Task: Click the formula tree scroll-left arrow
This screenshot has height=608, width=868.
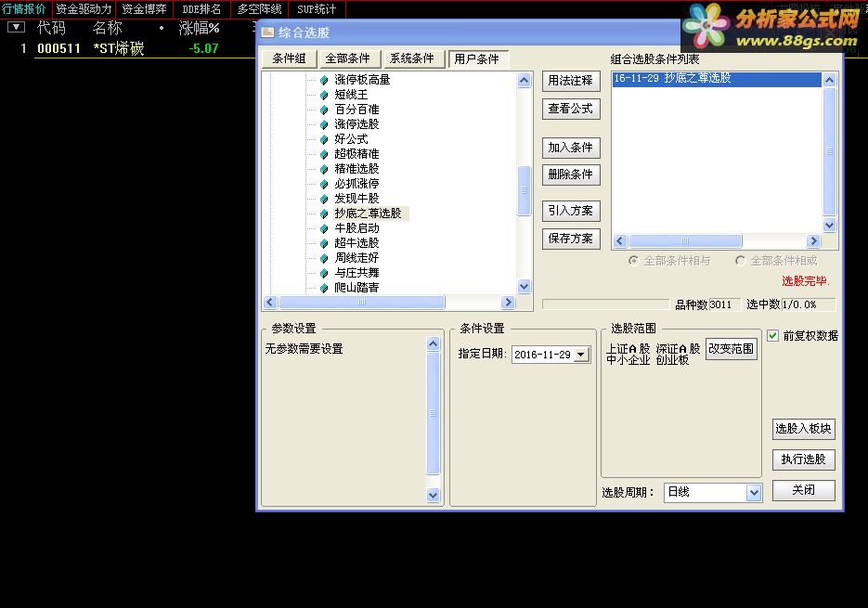Action: click(x=270, y=303)
